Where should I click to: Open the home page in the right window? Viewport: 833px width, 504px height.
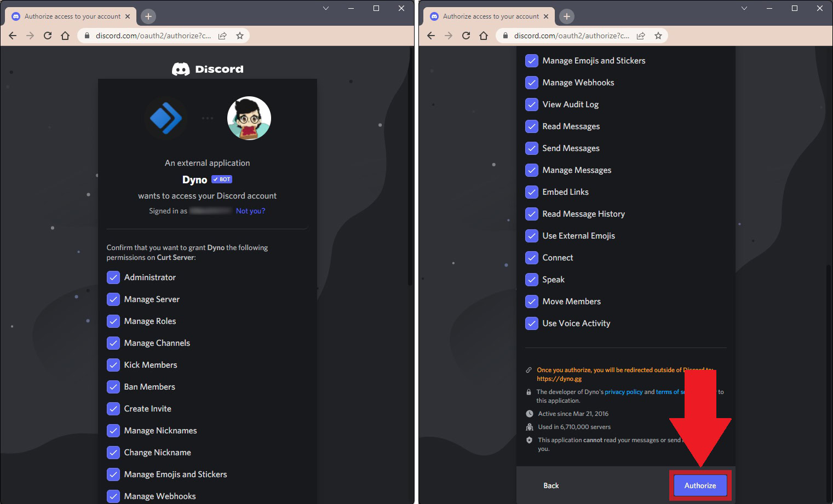pyautogui.click(x=484, y=36)
